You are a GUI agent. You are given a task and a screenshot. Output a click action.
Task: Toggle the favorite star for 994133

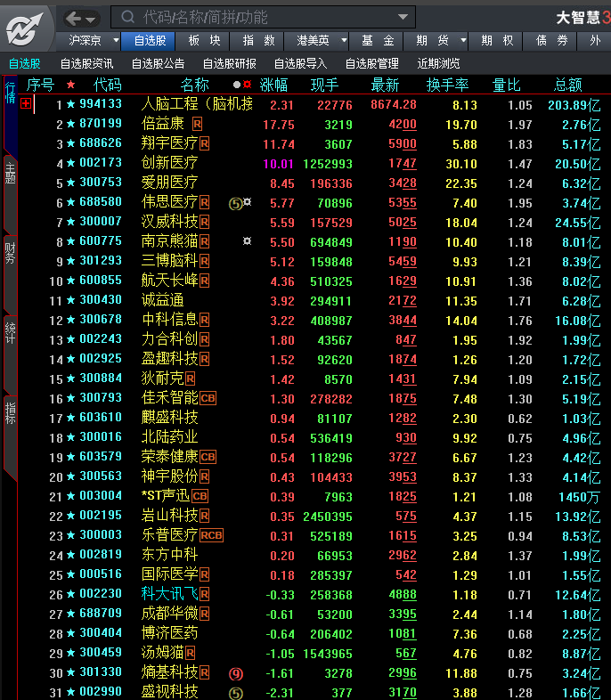pyautogui.click(x=70, y=104)
